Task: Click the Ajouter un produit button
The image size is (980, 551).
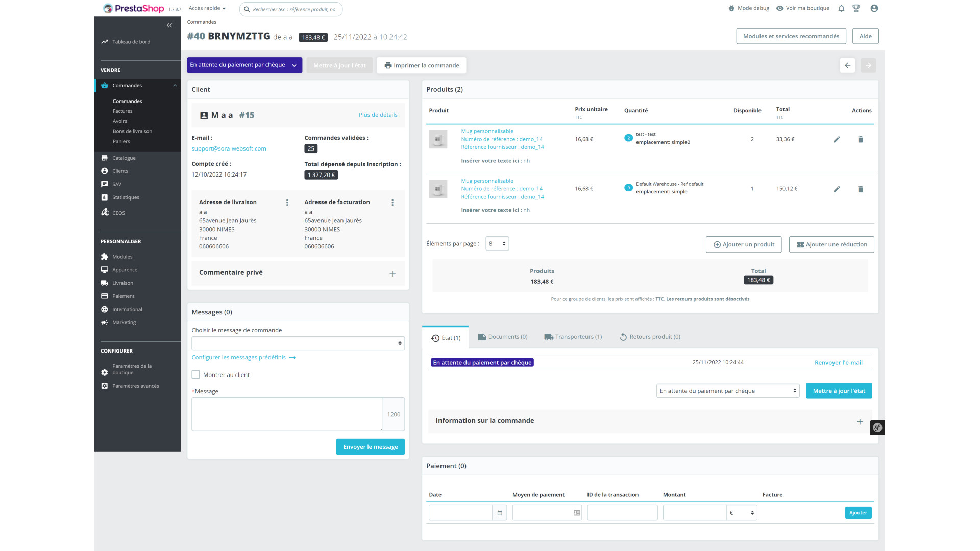Action: point(744,244)
